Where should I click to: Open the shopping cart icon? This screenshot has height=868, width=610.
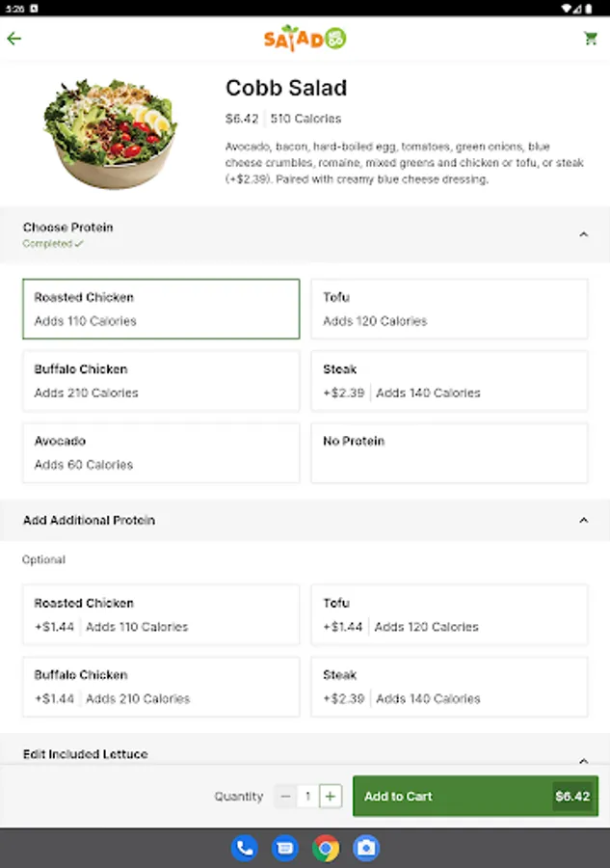[590, 40]
